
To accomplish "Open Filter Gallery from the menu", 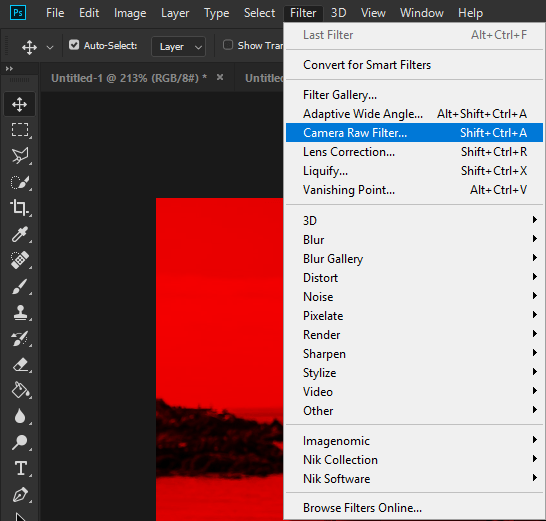I will tap(414, 95).
